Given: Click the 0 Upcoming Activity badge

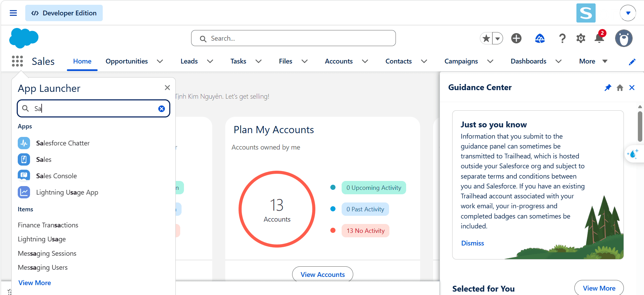Looking at the screenshot, I should [374, 187].
